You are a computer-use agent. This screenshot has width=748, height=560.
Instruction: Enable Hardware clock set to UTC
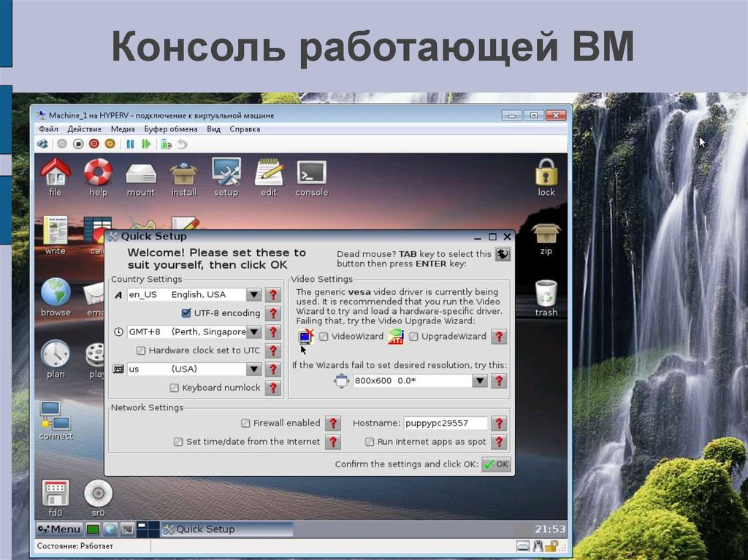tap(141, 350)
